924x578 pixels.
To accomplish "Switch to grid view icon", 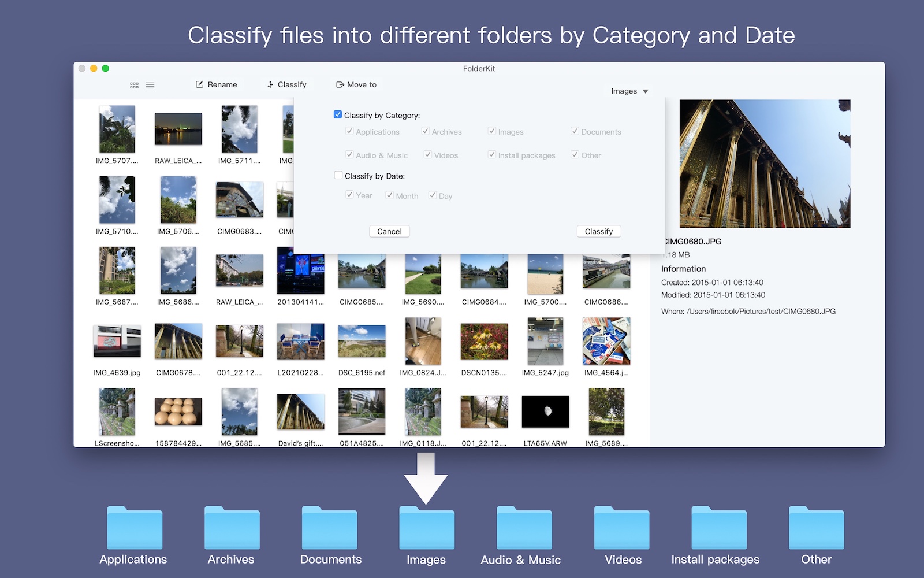I will [134, 85].
